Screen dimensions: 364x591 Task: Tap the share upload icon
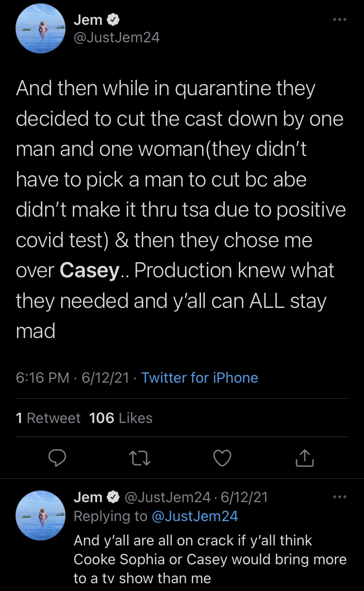(305, 457)
